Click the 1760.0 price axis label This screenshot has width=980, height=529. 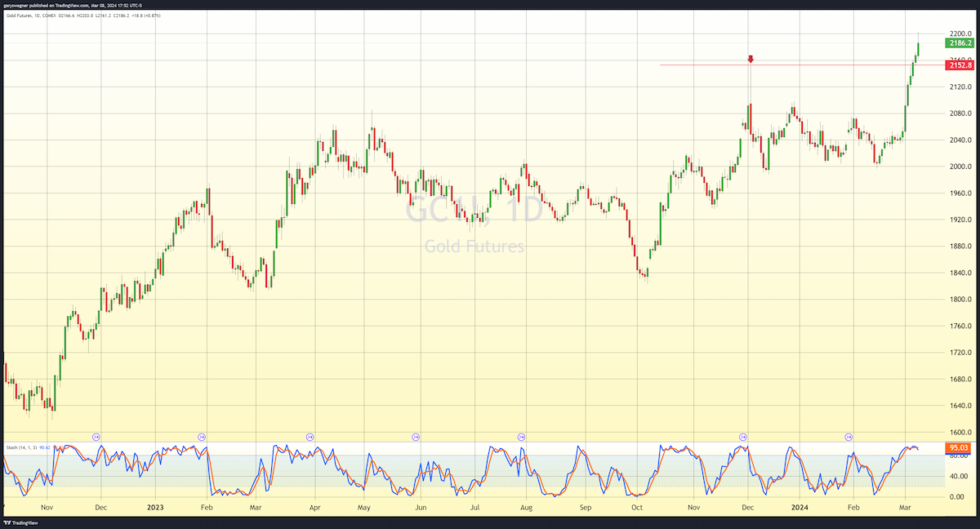pos(960,326)
